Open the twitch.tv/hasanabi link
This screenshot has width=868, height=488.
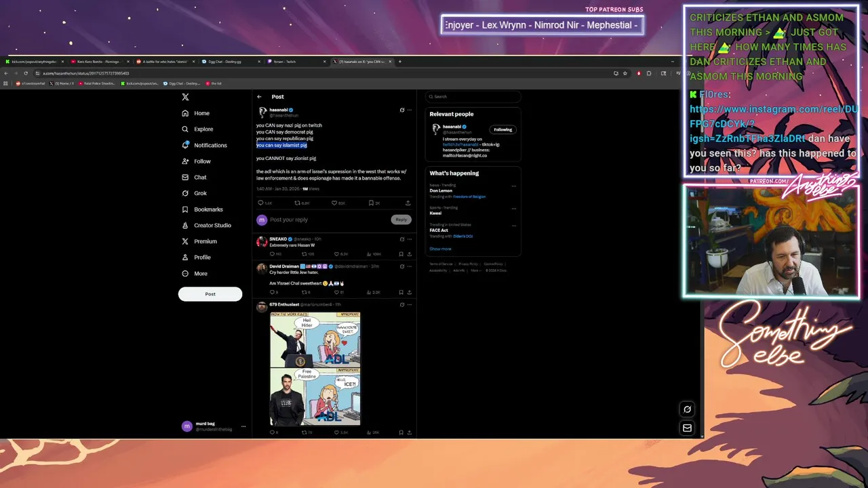460,144
